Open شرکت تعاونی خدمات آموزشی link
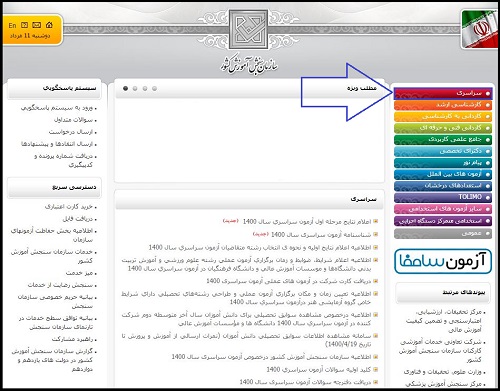 pos(440,351)
